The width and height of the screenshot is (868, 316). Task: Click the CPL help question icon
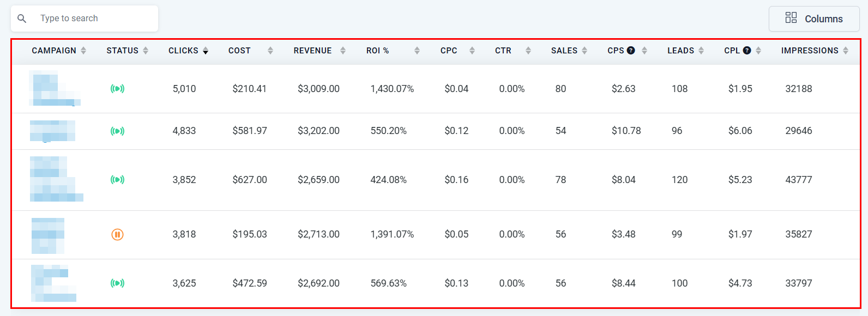coord(747,51)
